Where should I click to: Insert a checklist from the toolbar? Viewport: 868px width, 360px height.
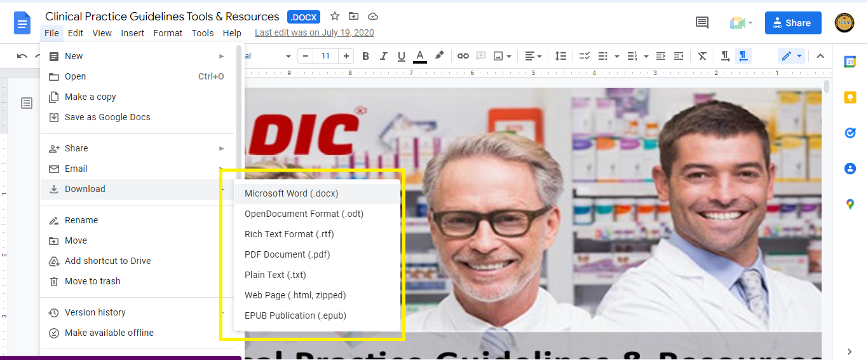(x=585, y=56)
